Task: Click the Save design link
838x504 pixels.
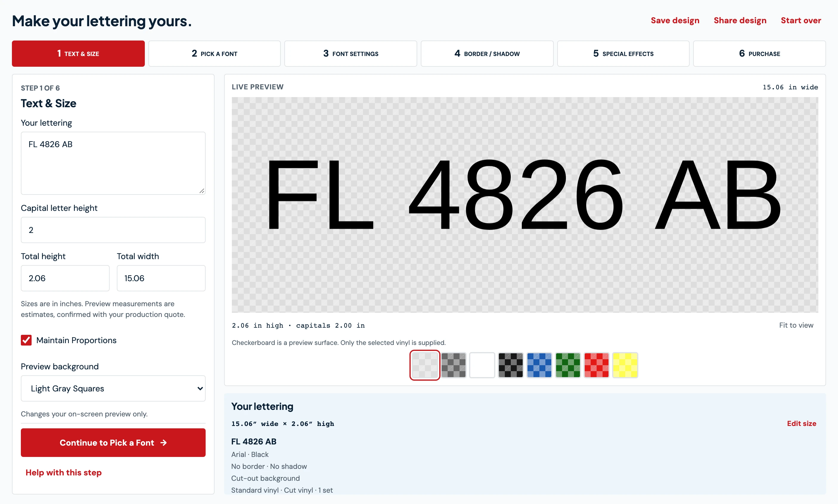Action: click(675, 20)
